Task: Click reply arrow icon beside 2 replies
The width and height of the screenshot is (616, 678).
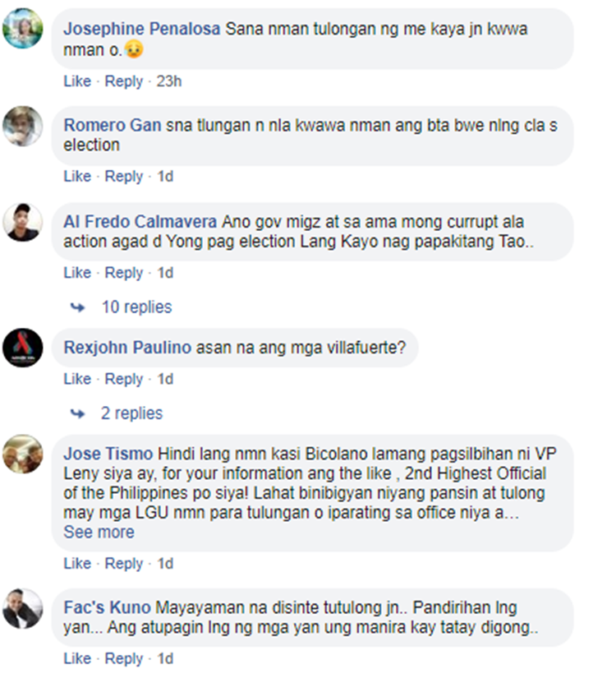Action: point(78,414)
